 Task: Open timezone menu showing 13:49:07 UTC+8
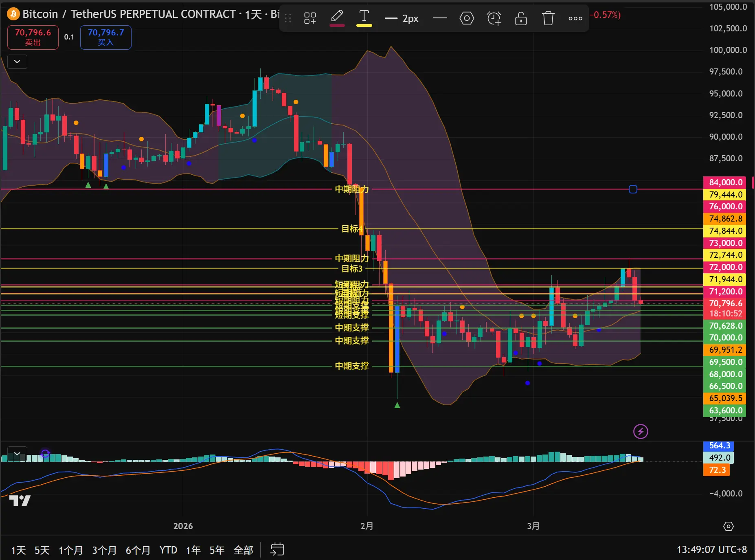pos(712,550)
